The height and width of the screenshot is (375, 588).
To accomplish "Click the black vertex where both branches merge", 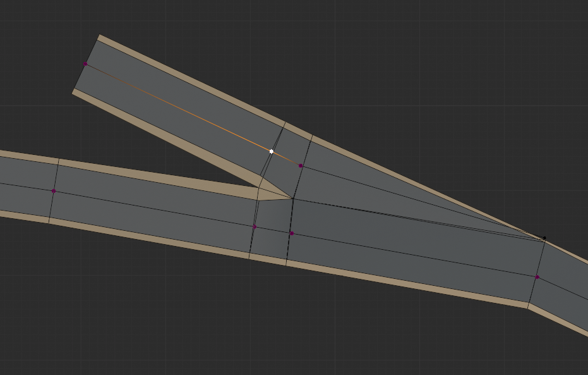I will pyautogui.click(x=544, y=238).
